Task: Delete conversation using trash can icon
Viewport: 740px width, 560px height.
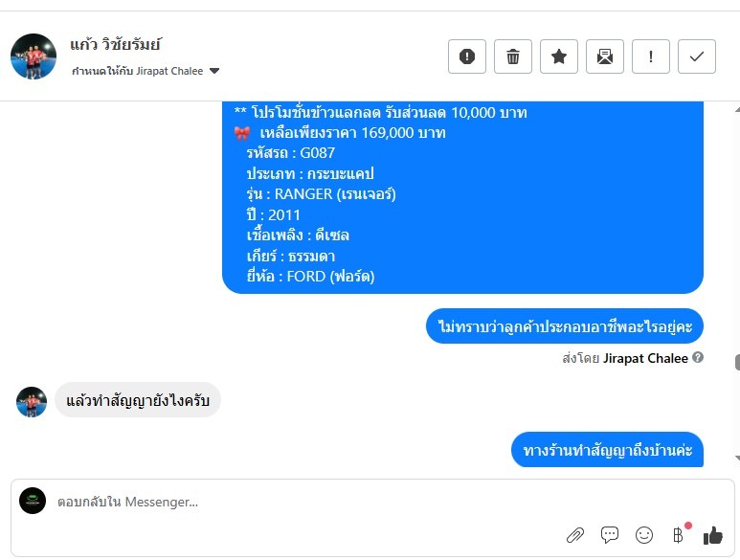Action: (x=513, y=56)
